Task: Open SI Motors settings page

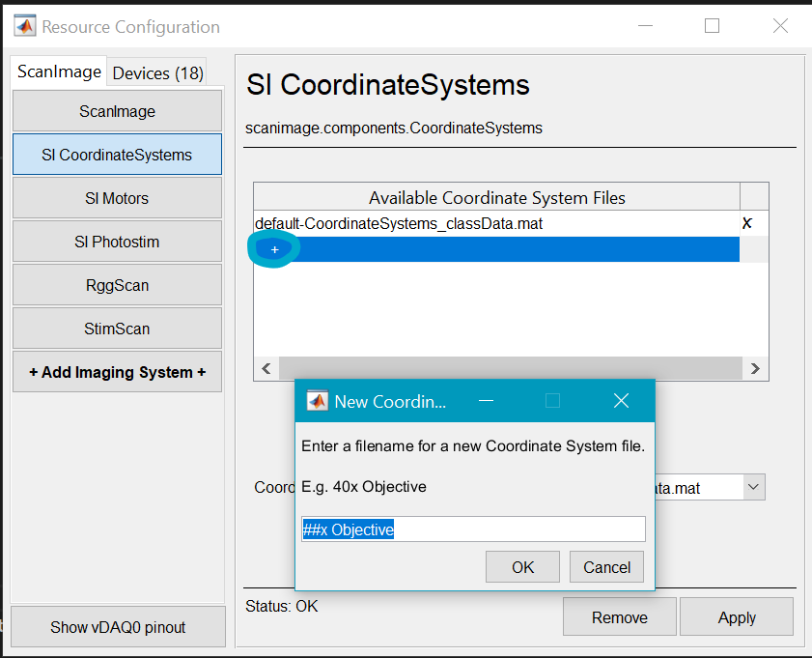Action: coord(117,198)
